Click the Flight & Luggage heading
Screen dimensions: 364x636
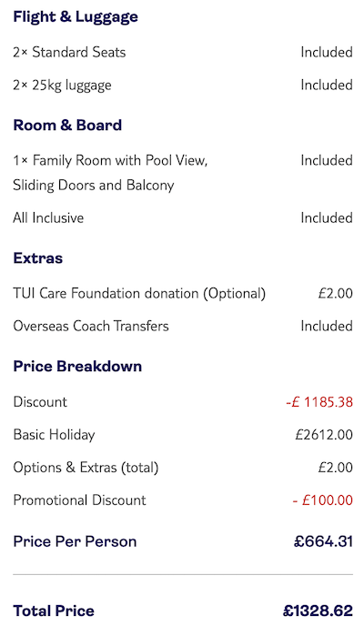(x=76, y=17)
